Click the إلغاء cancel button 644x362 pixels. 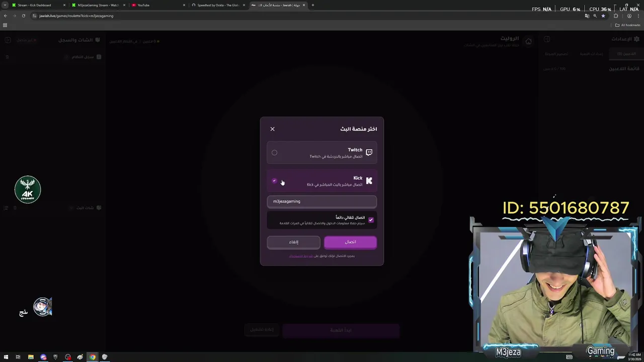[x=293, y=242]
